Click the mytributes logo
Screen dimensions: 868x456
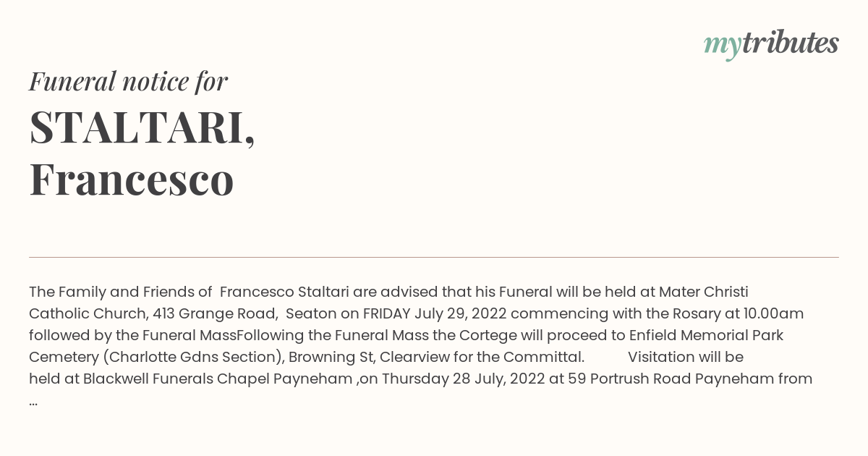pyautogui.click(x=771, y=44)
